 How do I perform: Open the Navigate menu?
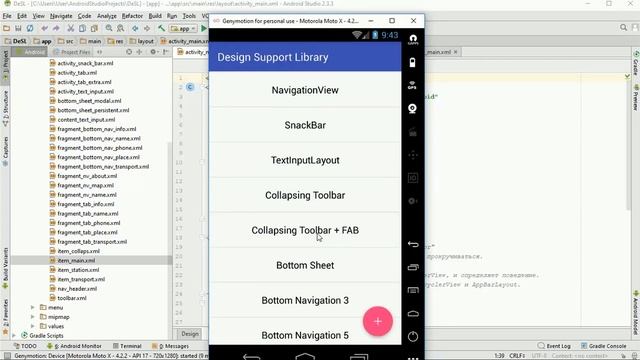pyautogui.click(x=61, y=16)
